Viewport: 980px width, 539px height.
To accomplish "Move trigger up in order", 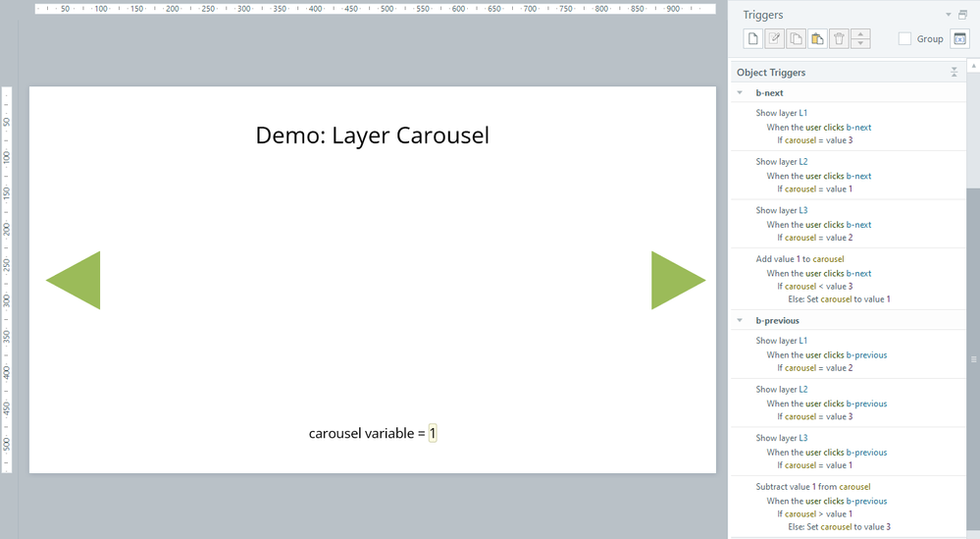I will pos(860,33).
